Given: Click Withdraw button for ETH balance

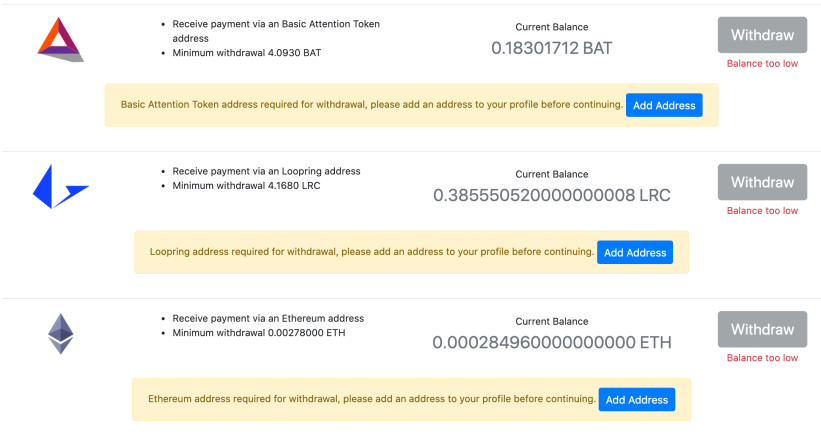Looking at the screenshot, I should pos(762,329).
